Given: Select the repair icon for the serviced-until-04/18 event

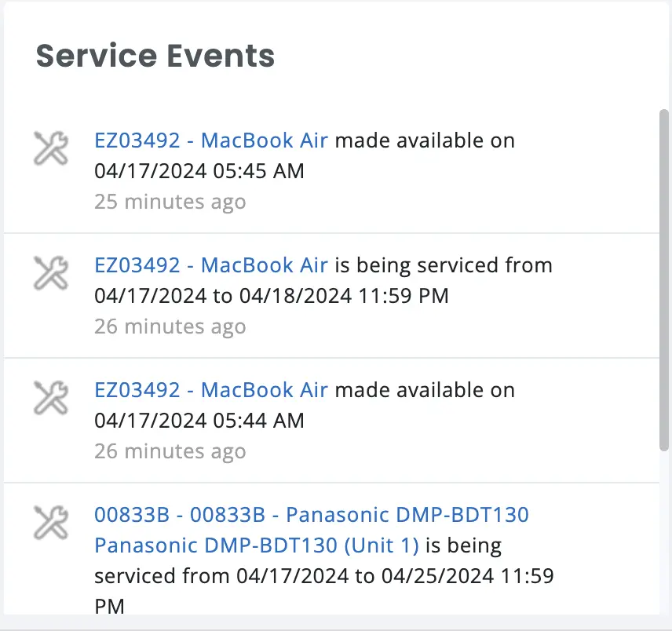Looking at the screenshot, I should [50, 273].
